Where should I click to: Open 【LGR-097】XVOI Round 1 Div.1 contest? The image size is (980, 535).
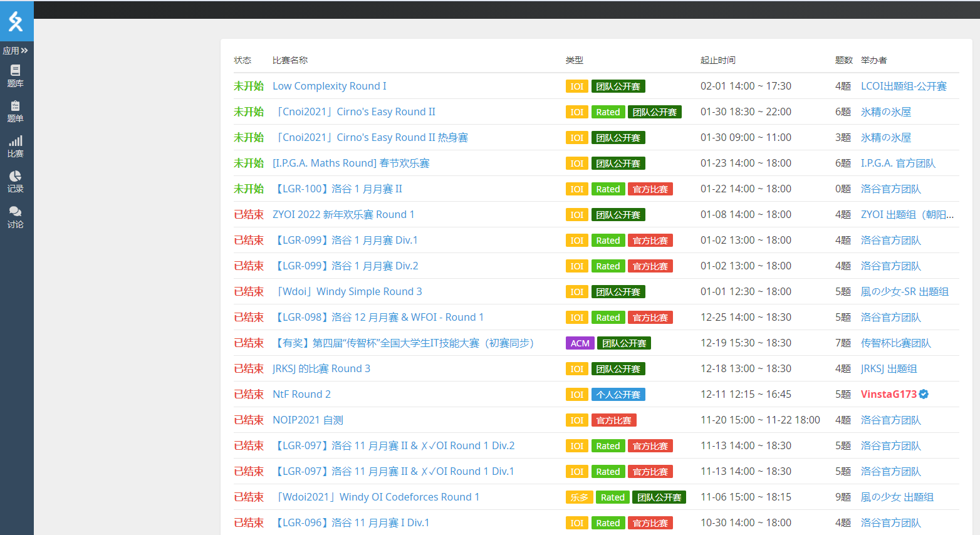[x=394, y=471]
